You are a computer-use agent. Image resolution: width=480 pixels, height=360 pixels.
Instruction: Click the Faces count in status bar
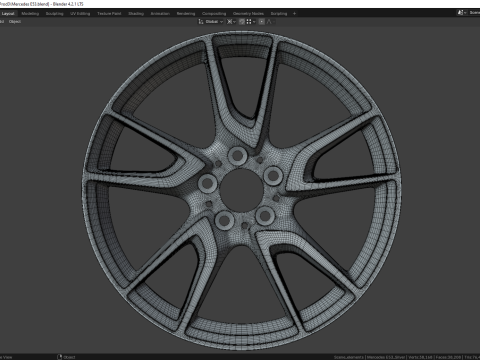click(x=449, y=357)
